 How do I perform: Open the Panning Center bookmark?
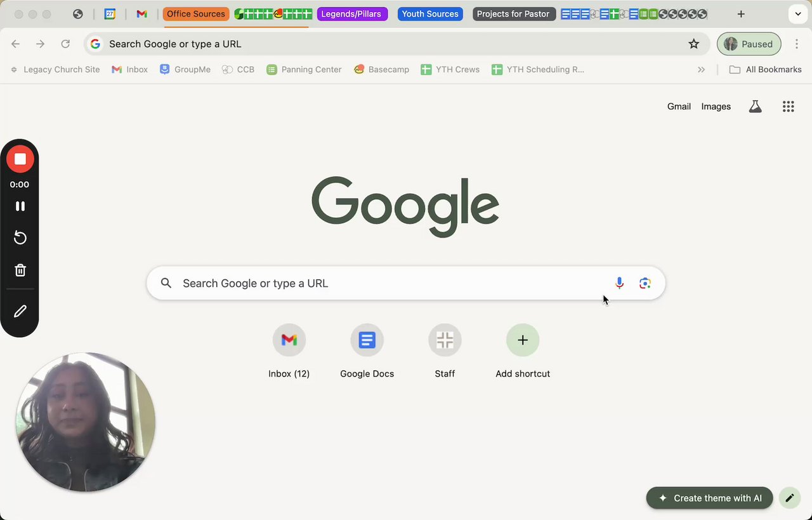point(304,70)
